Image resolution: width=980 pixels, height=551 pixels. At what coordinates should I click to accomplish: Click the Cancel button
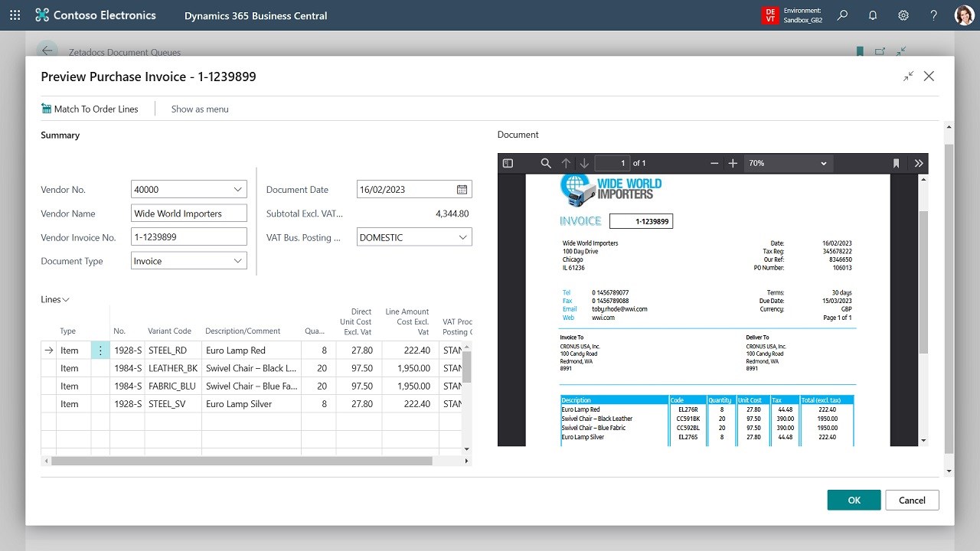click(912, 500)
